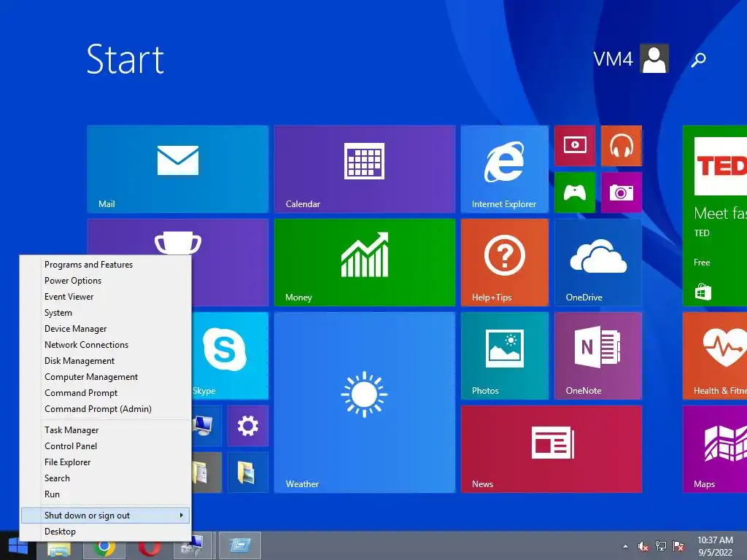Open Task Manager
The width and height of the screenshot is (747, 560).
[105, 430]
